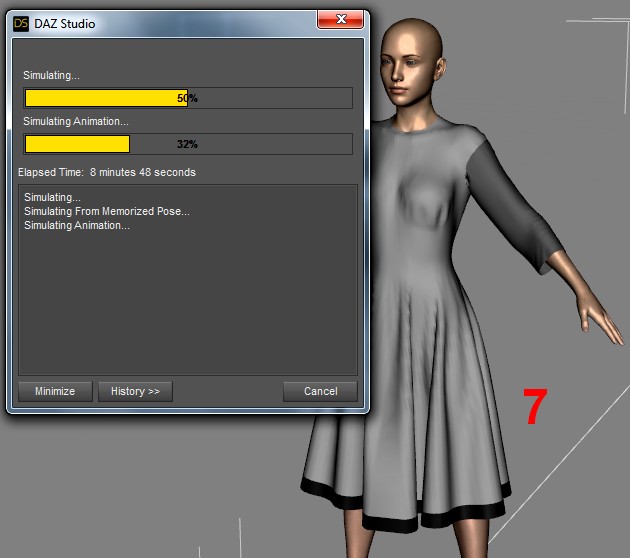
Task: Click the DAZ Studio title text
Action: pyautogui.click(x=65, y=24)
